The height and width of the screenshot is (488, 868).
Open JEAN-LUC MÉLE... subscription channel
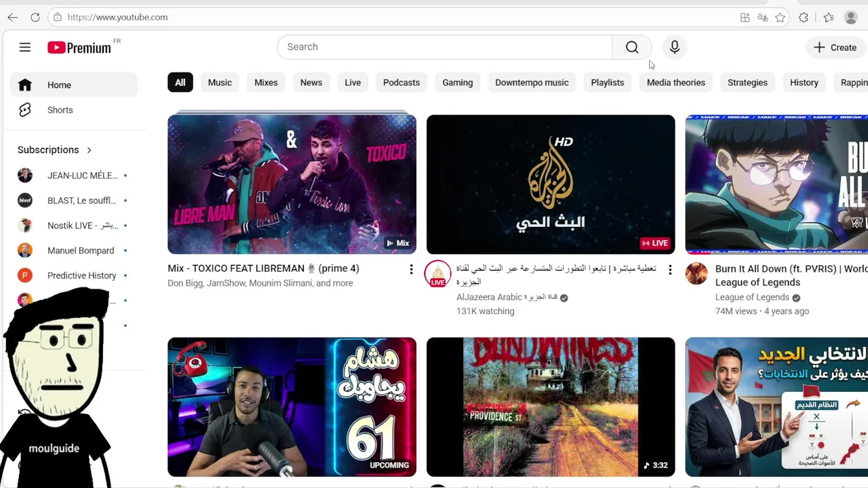(74, 176)
